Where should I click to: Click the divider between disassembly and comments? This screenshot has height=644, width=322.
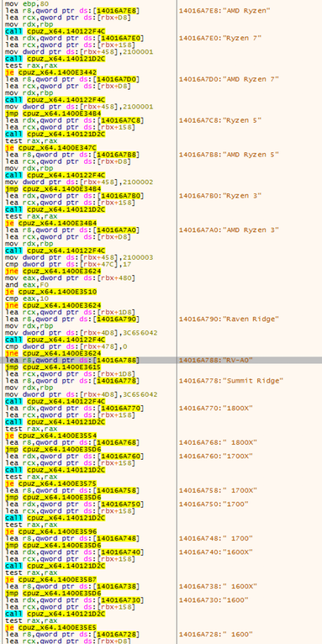point(177,322)
